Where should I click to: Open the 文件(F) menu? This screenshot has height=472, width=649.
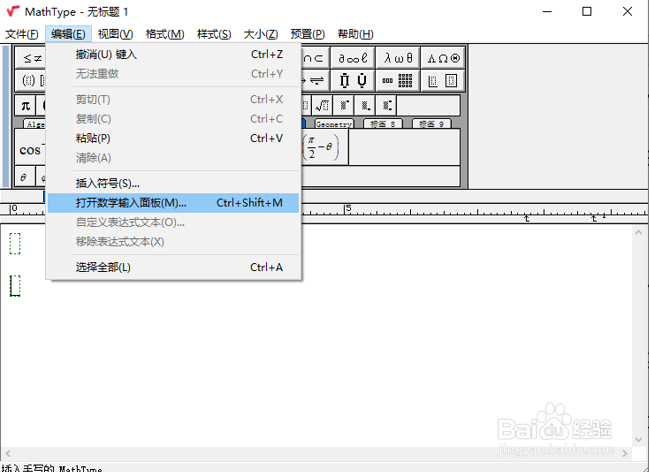[x=22, y=34]
